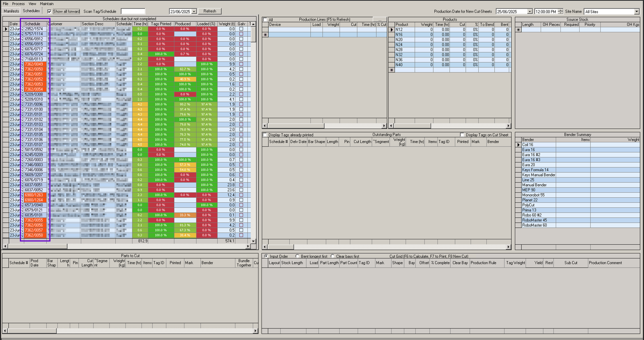The height and width of the screenshot is (340, 644).
Task: Switch to the Manifests tab
Action: point(11,11)
